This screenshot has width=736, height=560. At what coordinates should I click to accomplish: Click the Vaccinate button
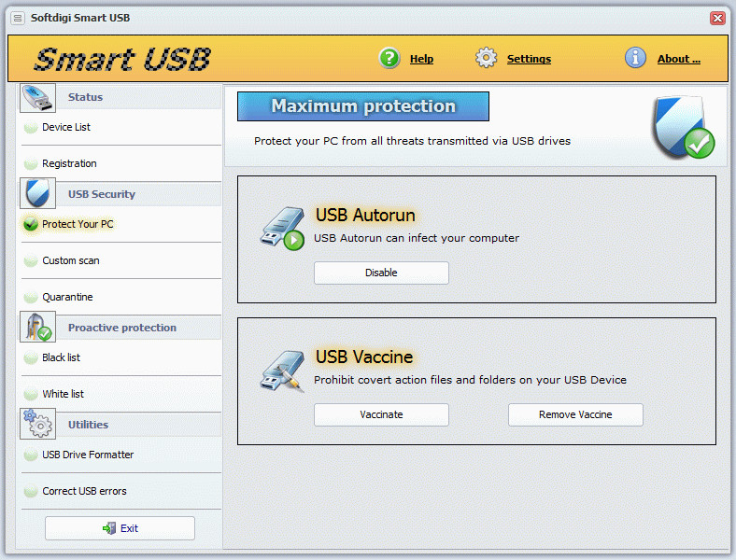pyautogui.click(x=381, y=415)
